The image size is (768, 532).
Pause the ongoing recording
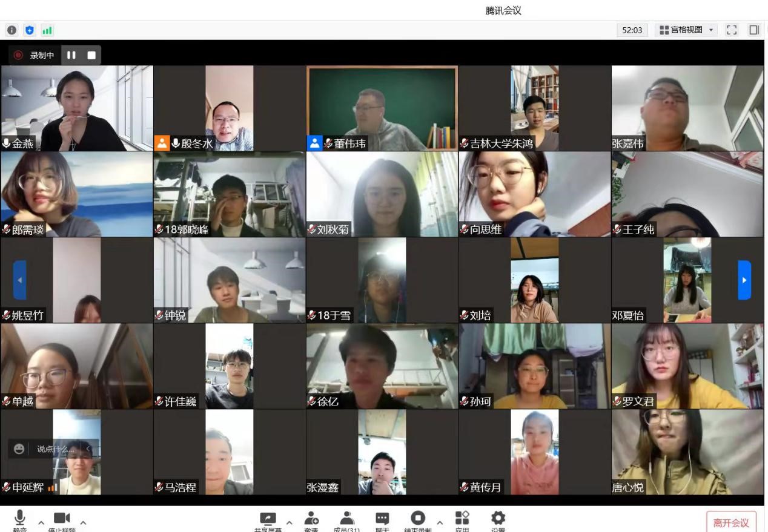click(x=71, y=55)
